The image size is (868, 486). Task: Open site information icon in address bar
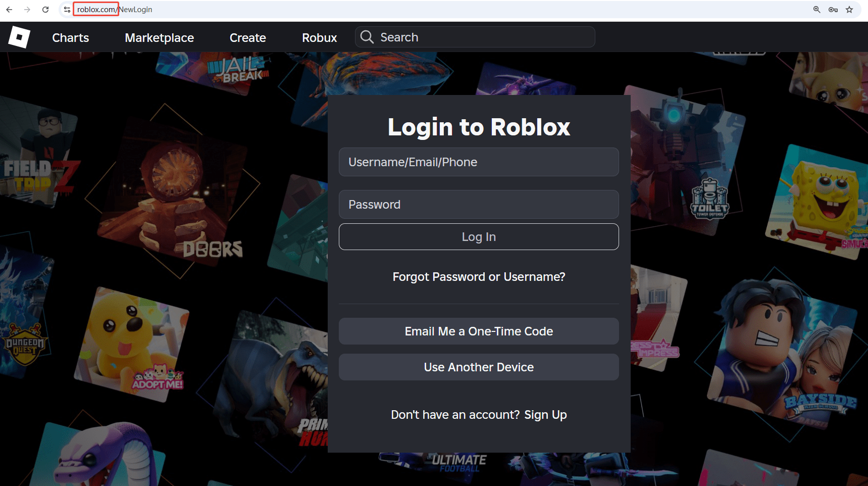pyautogui.click(x=67, y=10)
